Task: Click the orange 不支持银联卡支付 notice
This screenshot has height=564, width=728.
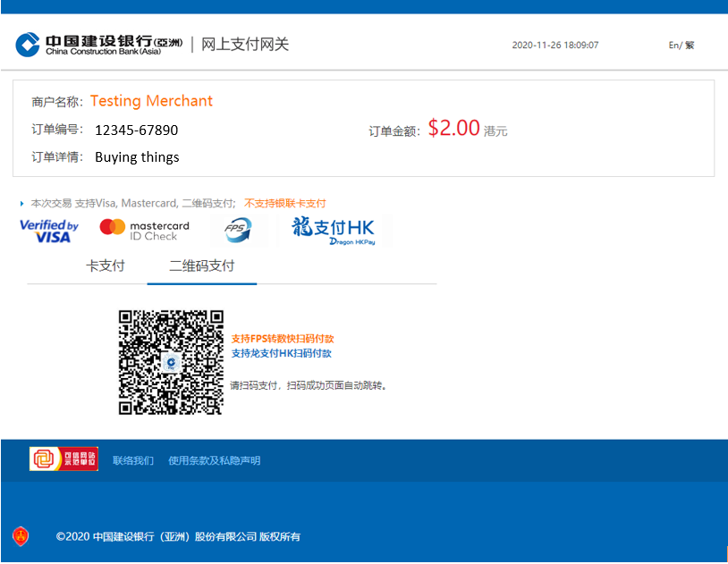Action: [x=285, y=203]
